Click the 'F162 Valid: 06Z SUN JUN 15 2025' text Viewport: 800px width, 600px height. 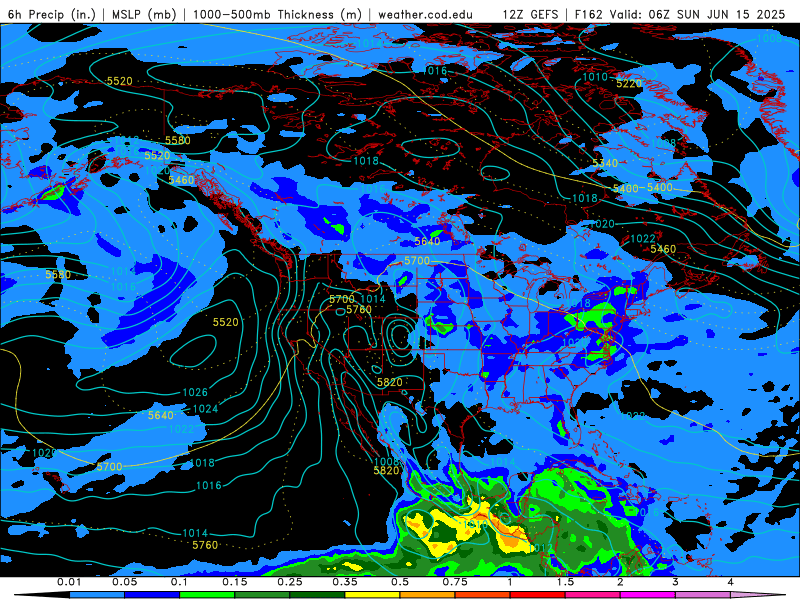coord(680,14)
